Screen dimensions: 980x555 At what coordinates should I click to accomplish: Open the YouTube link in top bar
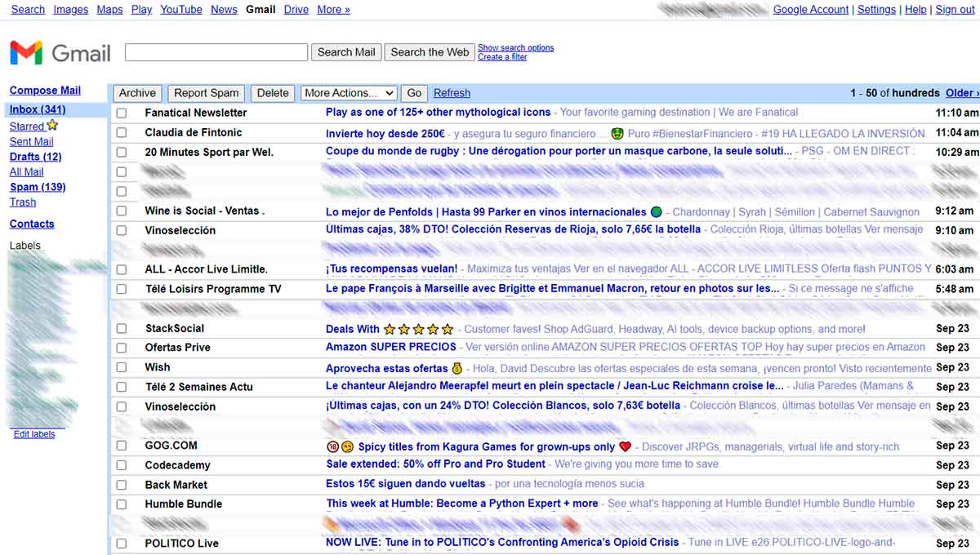[x=181, y=10]
